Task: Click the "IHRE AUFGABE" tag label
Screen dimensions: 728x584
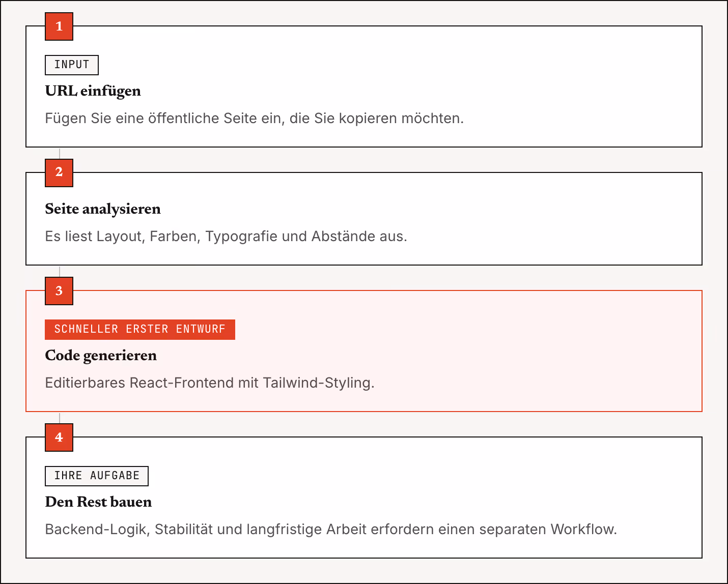Action: 97,476
